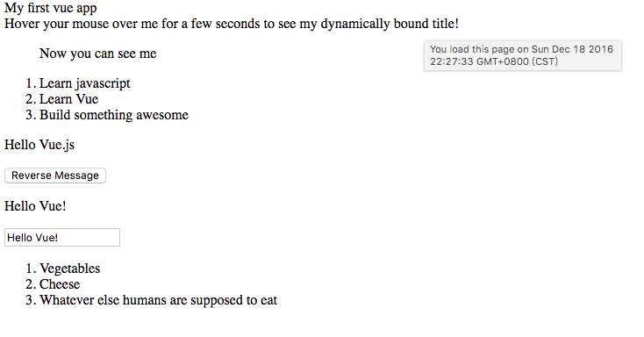This screenshot has width=644, height=337.
Task: Select the 'Build something awesome' list item
Action: 114,115
